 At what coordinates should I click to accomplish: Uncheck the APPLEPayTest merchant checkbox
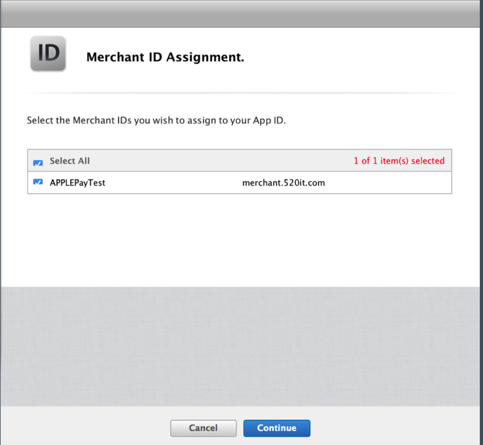[x=38, y=182]
